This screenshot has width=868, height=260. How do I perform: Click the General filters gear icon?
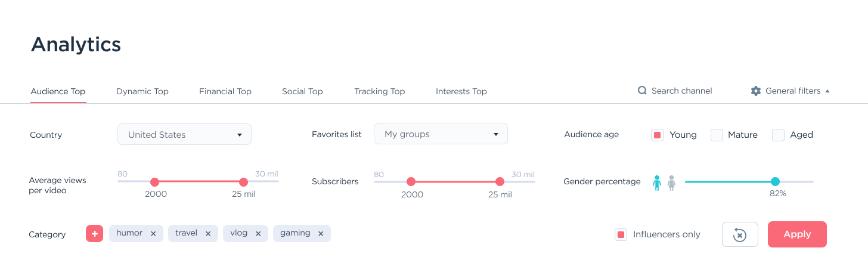point(756,91)
